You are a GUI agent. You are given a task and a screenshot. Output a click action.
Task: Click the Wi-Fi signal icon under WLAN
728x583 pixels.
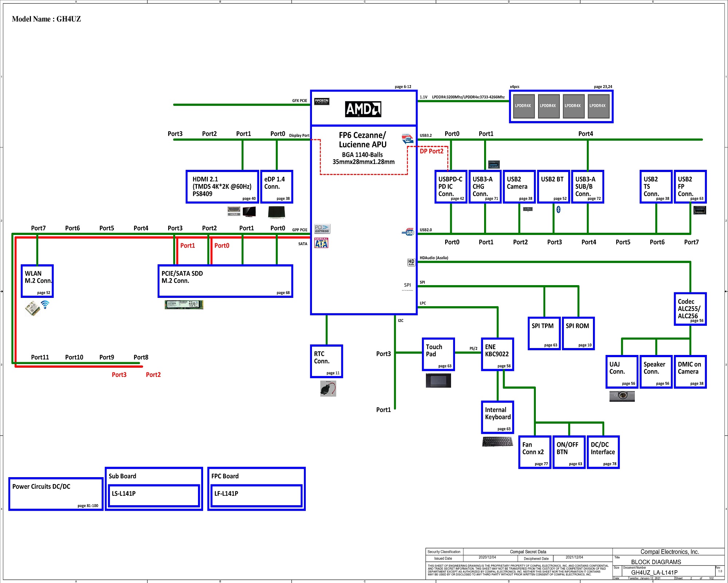(45, 304)
